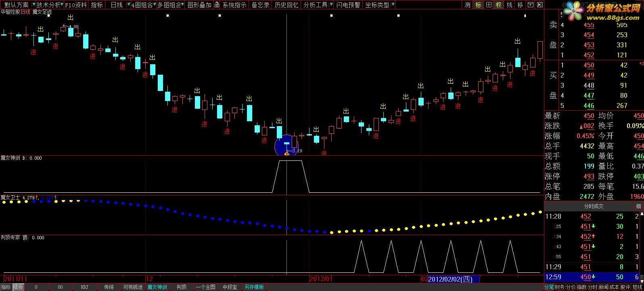
Task: Click the 88gs.com site logo
Action: [602, 12]
